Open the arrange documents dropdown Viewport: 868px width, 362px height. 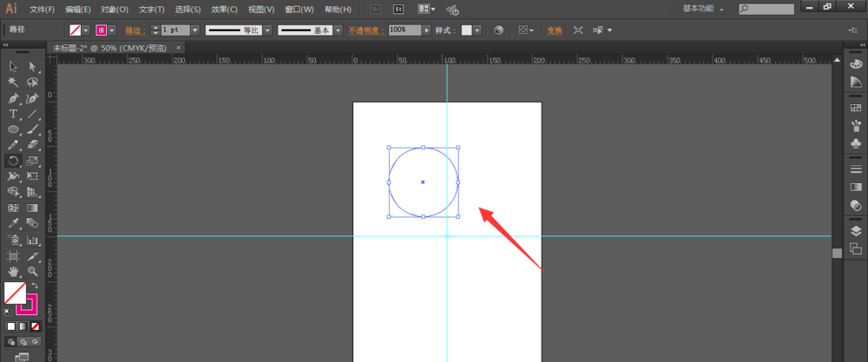pos(426,10)
